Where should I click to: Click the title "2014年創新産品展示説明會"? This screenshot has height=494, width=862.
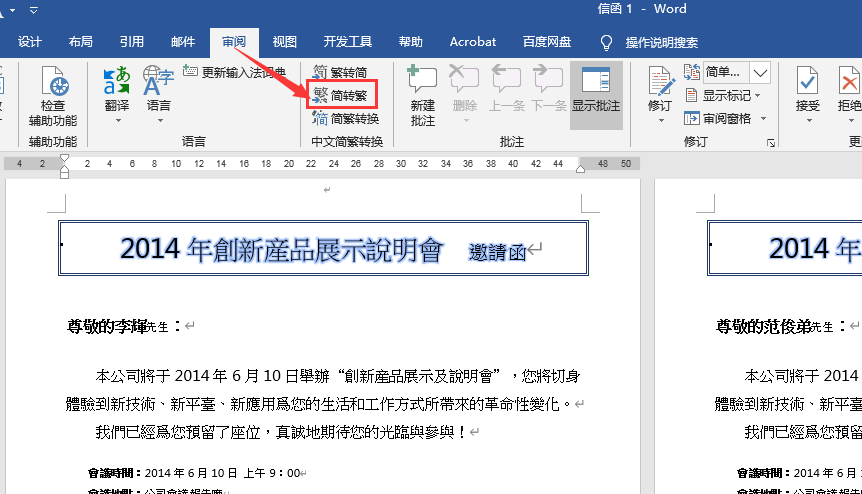[281, 249]
